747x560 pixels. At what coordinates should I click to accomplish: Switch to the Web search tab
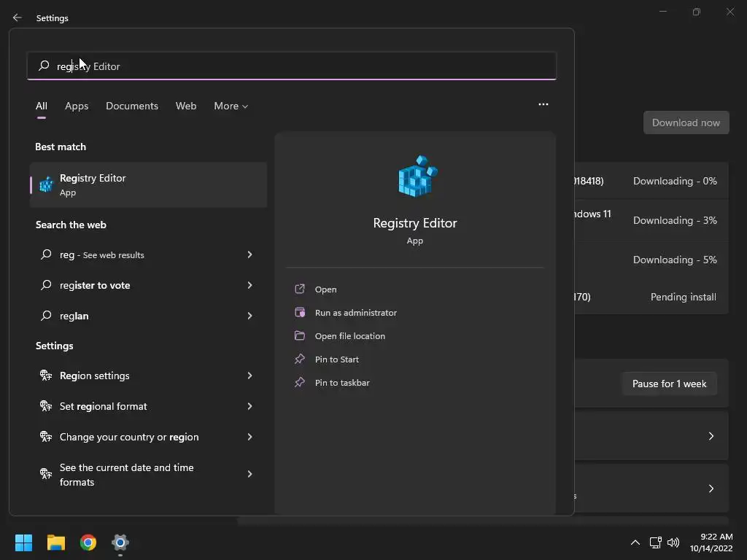click(x=186, y=106)
